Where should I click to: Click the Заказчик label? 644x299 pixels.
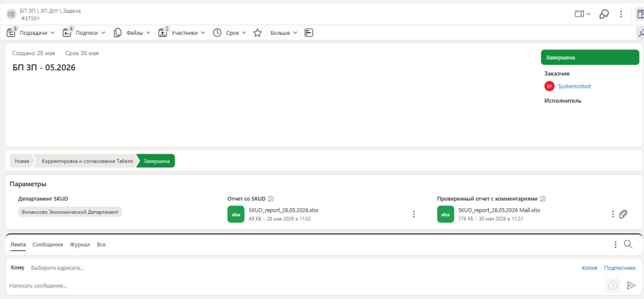tap(557, 73)
